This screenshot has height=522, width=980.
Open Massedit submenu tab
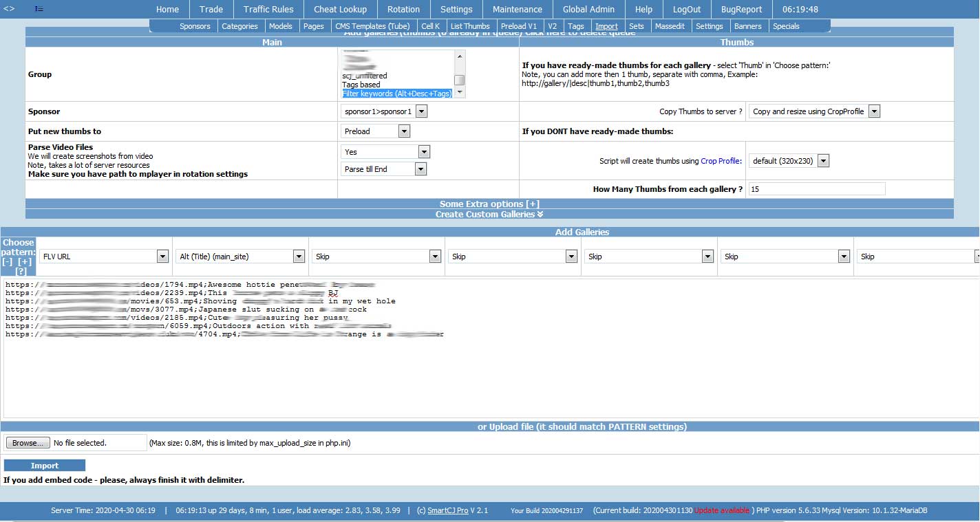pos(670,26)
